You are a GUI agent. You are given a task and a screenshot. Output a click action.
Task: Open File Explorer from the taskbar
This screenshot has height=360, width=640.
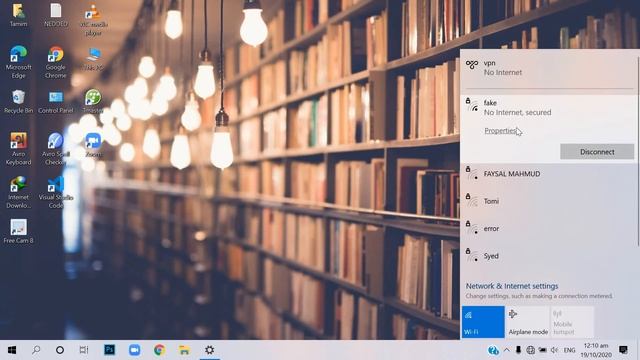(x=184, y=350)
